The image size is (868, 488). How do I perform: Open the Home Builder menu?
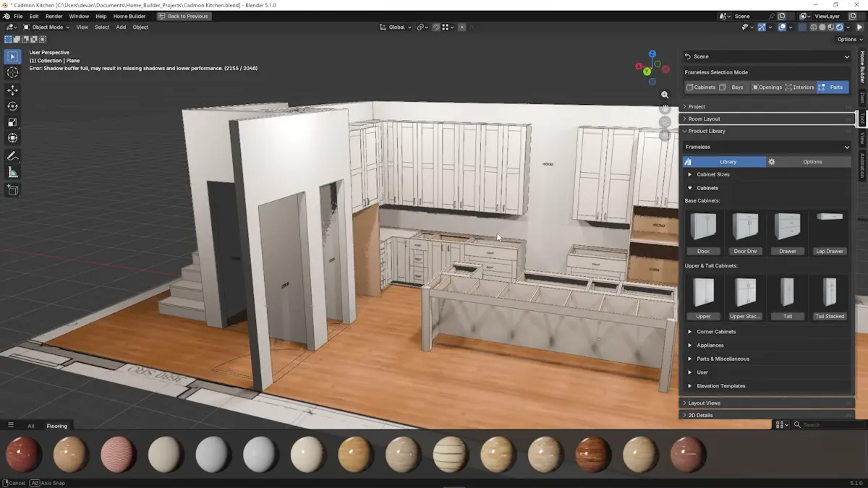(x=129, y=16)
